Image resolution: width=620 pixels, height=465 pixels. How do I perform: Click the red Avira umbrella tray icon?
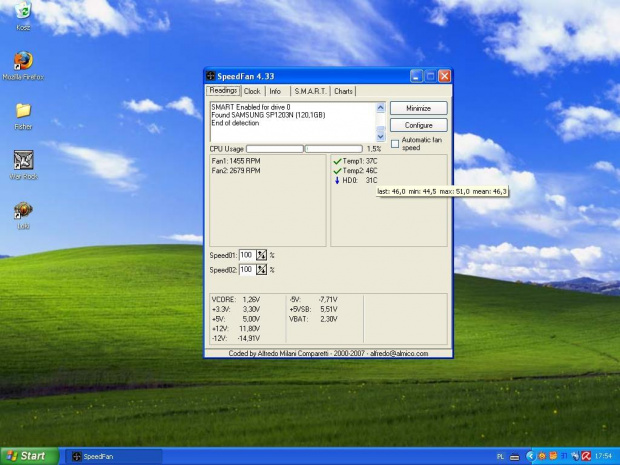(x=586, y=456)
